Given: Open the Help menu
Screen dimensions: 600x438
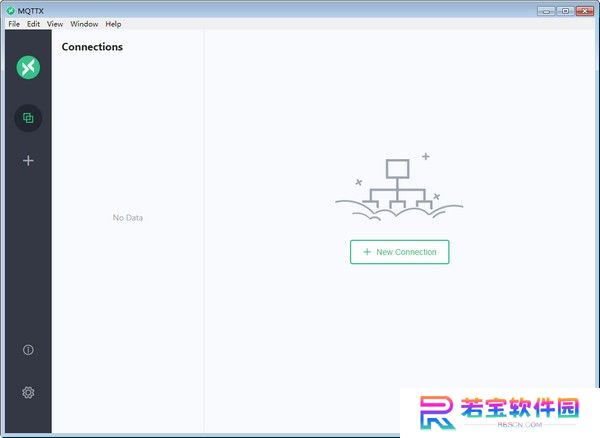Looking at the screenshot, I should pos(113,24).
